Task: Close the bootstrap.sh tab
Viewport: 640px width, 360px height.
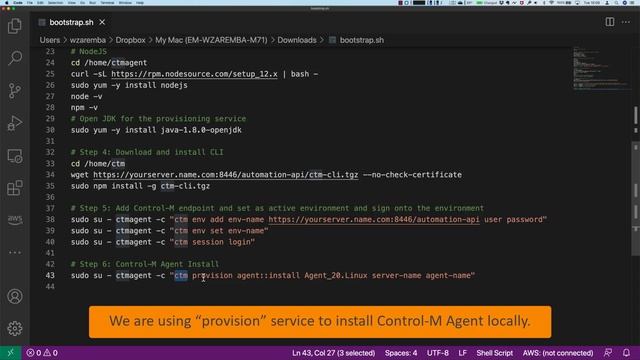Action: point(102,22)
